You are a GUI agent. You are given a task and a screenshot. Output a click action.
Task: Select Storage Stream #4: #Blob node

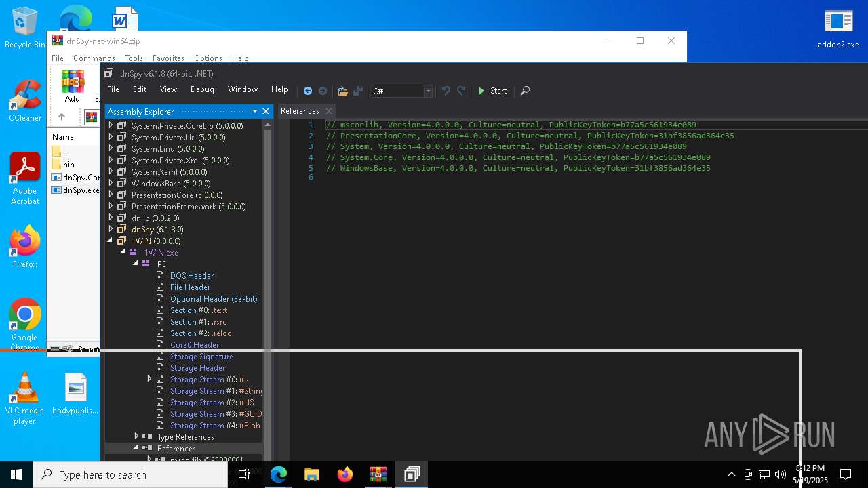click(x=215, y=425)
